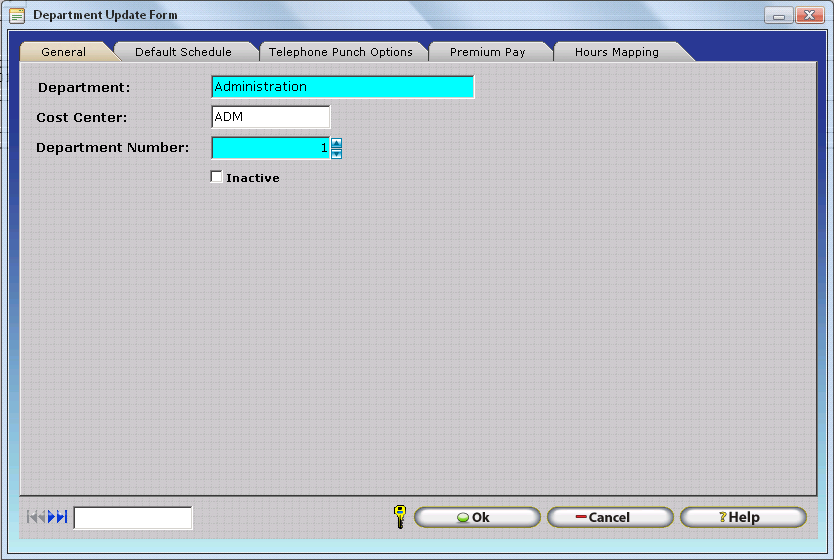Go to the Hours Mapping tab

pos(616,52)
